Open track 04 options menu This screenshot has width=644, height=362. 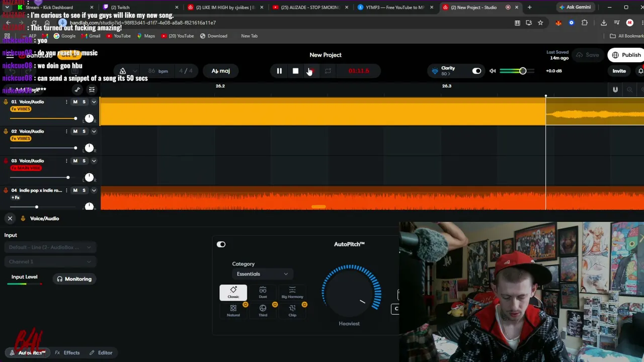(x=66, y=190)
